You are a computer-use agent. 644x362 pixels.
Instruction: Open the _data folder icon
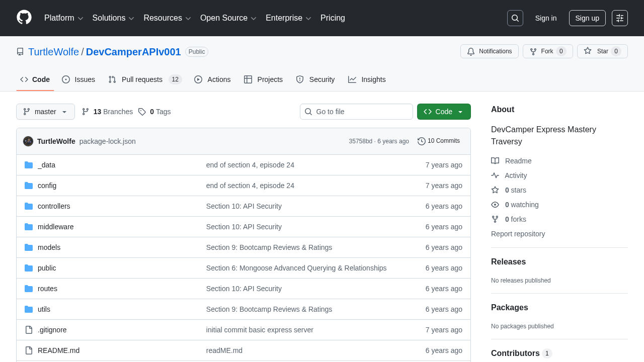pos(29,165)
